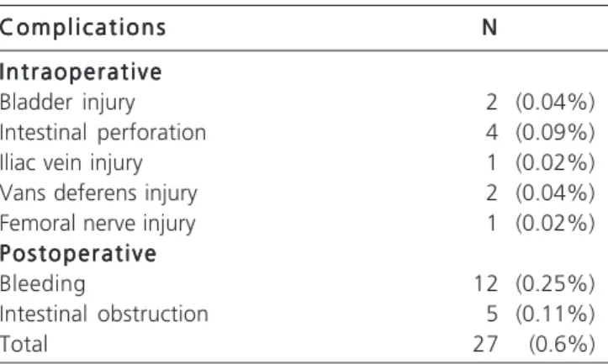Image resolution: width=608 pixels, height=364 pixels.
Task: Click the bleeding count 12
Action: tap(486, 283)
